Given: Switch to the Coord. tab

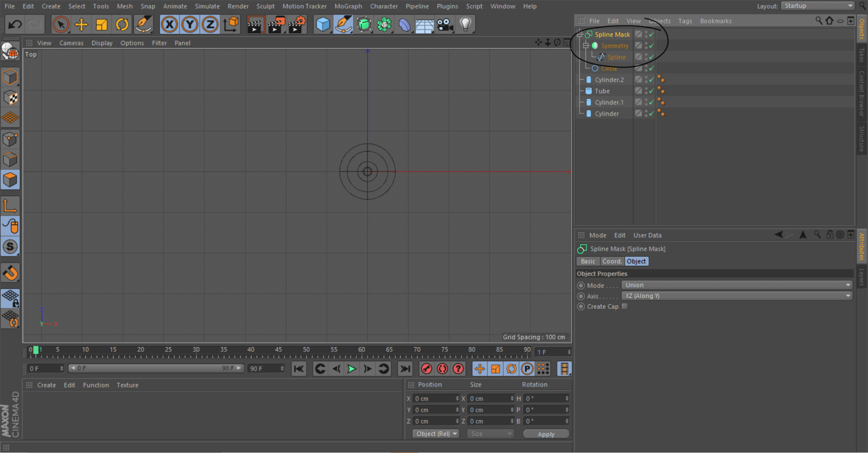Looking at the screenshot, I should pyautogui.click(x=612, y=261).
